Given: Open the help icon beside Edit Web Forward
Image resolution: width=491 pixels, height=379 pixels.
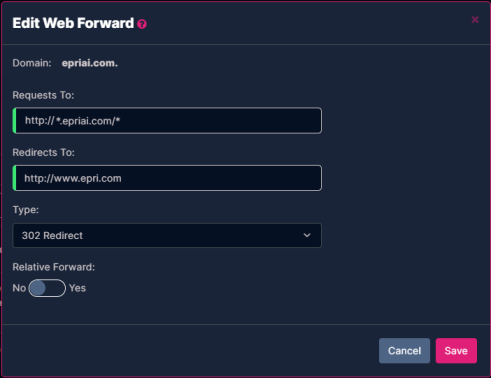Looking at the screenshot, I should 142,24.
